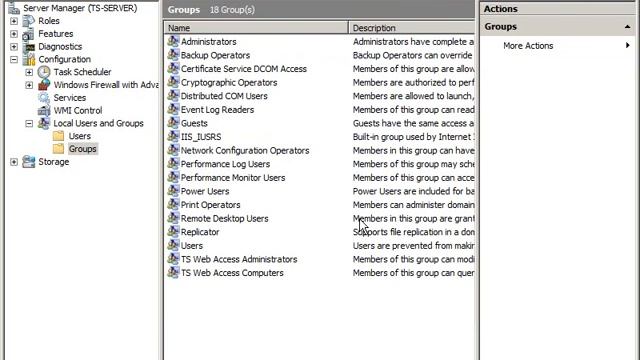640x360 pixels.
Task: Select the Network Configuration Operators name
Action: [245, 150]
